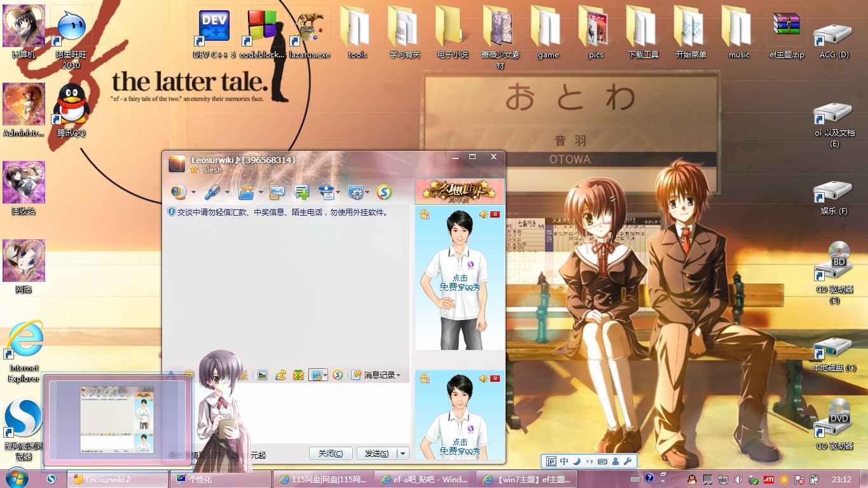Toggle the moon half/full-width IME button
Screen dimensions: 868x488
tap(577, 462)
